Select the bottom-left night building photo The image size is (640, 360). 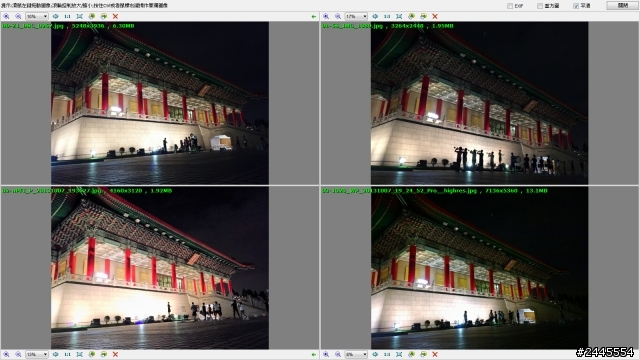pyautogui.click(x=160, y=268)
